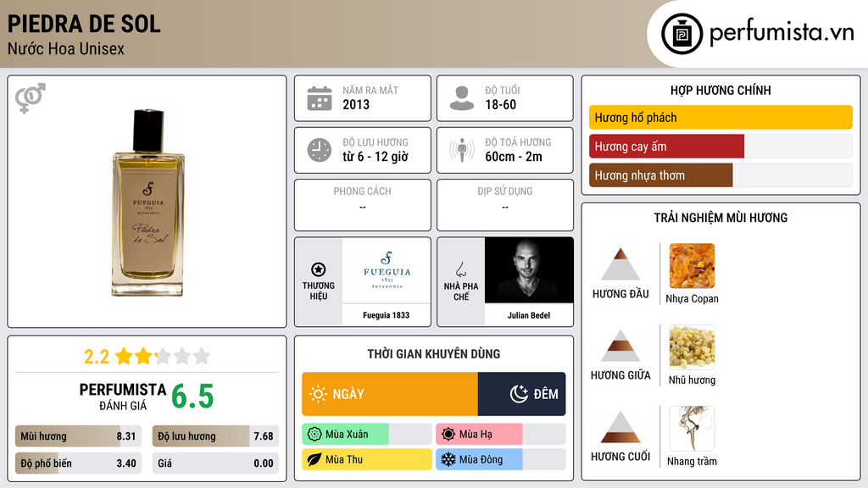Viewport: 868px width, 488px height.
Task: Click the Fueguia 1833 brand name link
Action: (387, 315)
